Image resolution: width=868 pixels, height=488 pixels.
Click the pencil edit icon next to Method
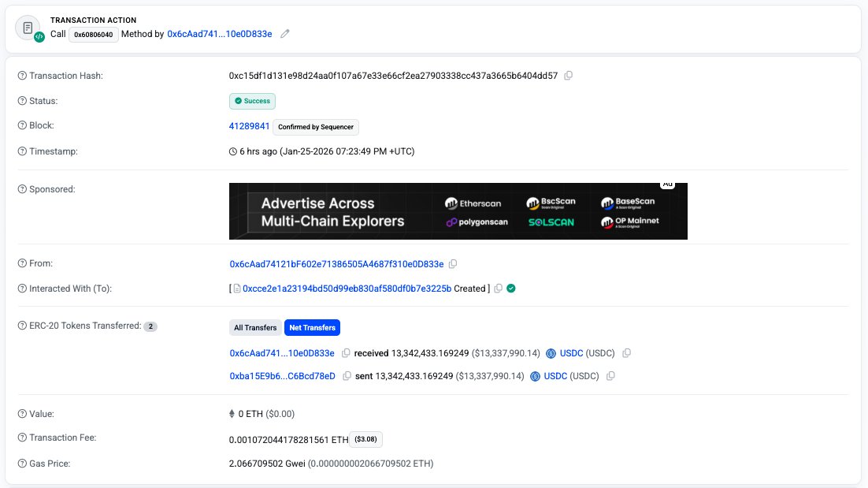point(284,34)
